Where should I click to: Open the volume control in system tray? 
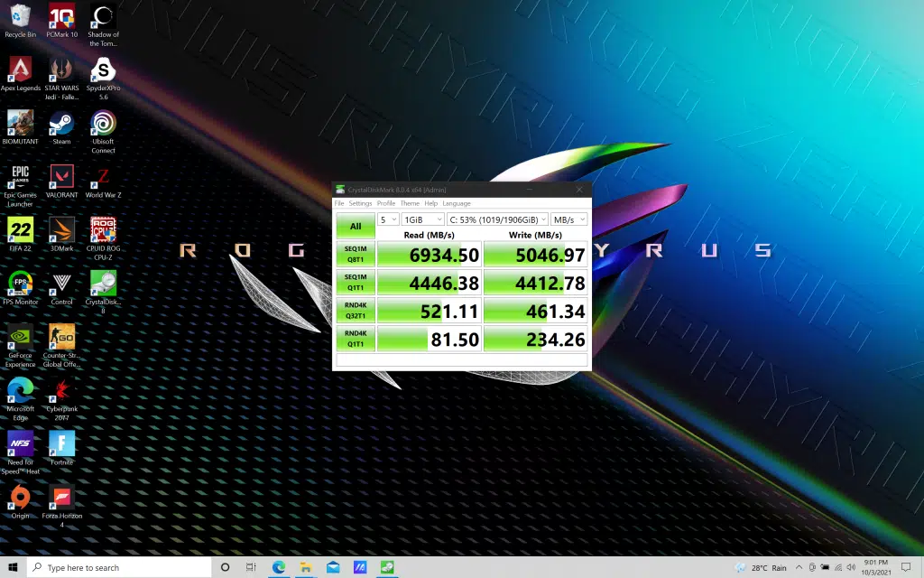click(850, 567)
